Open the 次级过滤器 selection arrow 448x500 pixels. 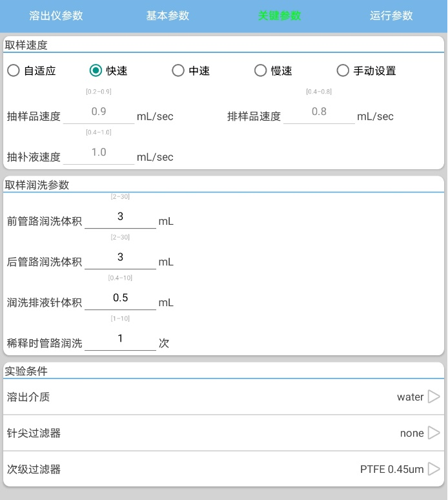434,469
